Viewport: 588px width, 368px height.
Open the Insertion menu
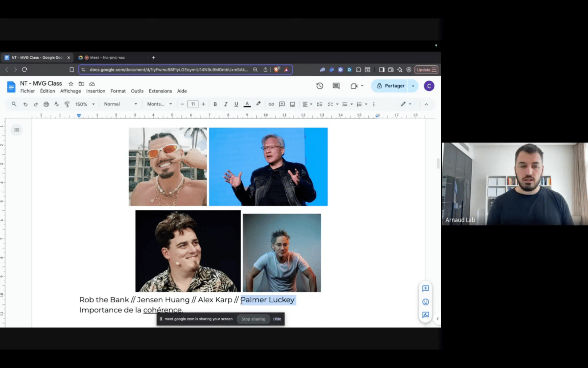point(96,91)
